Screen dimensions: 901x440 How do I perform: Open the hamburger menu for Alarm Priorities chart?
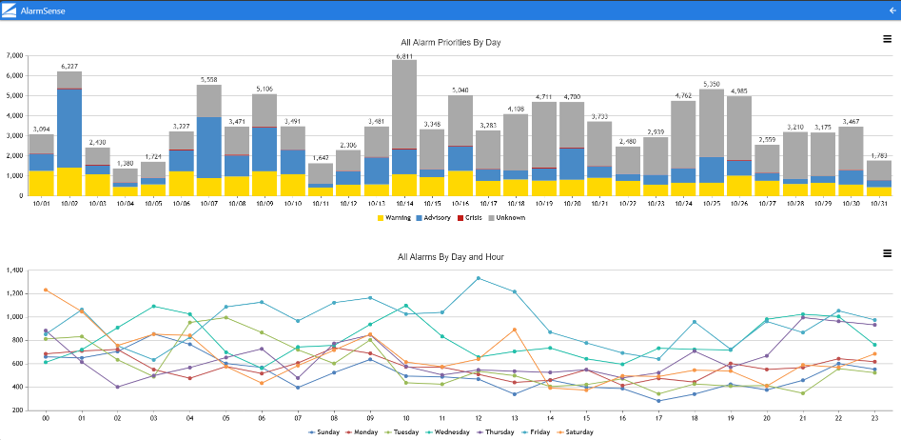(887, 39)
